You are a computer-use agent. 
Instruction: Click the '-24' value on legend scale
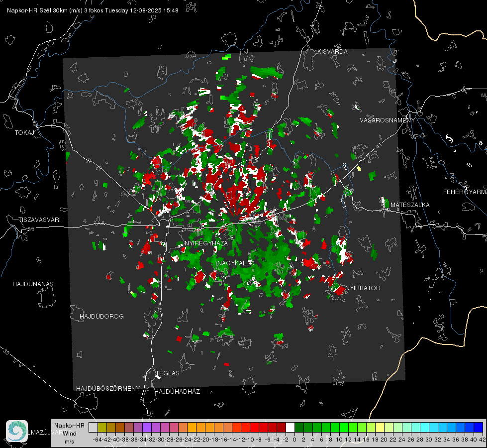click(187, 440)
